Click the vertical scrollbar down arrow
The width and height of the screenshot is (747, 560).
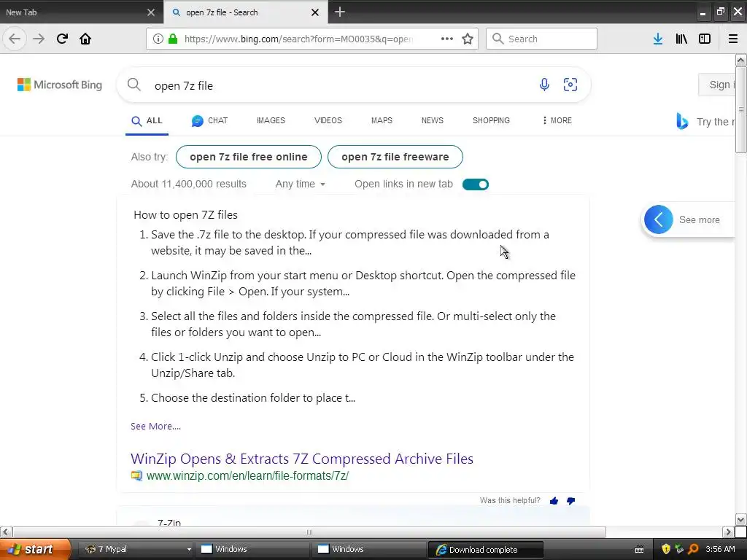click(x=741, y=519)
